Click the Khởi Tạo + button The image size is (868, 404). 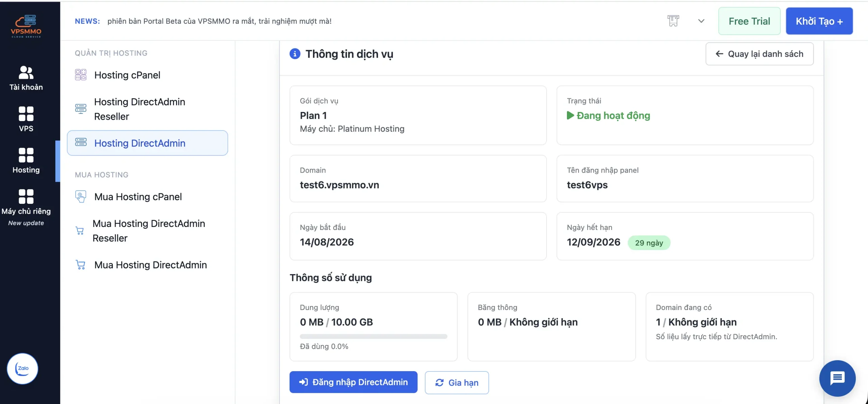click(x=819, y=21)
